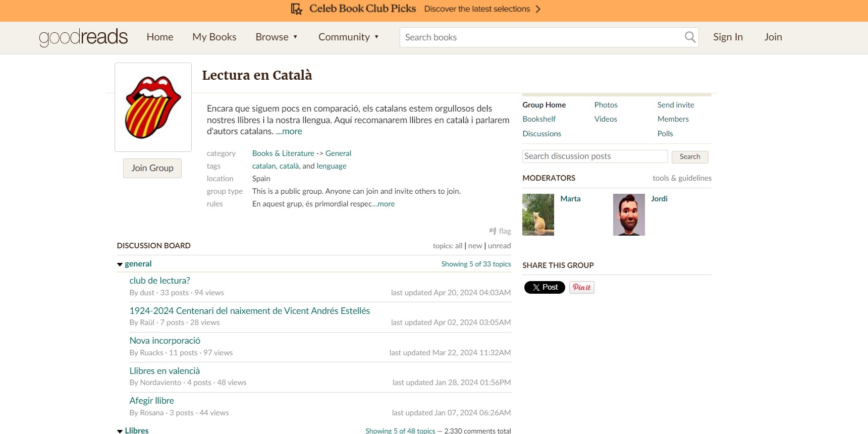
Task: Click the magnifying glass search icon
Action: click(x=689, y=37)
